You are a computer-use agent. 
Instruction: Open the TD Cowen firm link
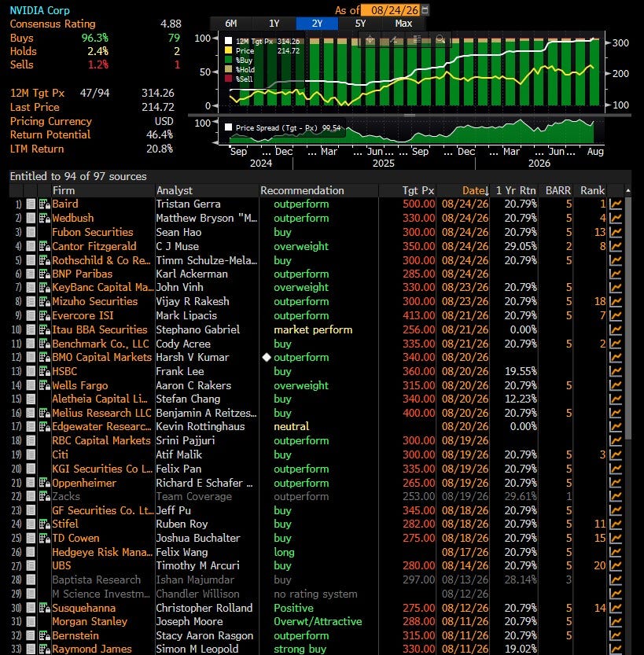(75, 538)
